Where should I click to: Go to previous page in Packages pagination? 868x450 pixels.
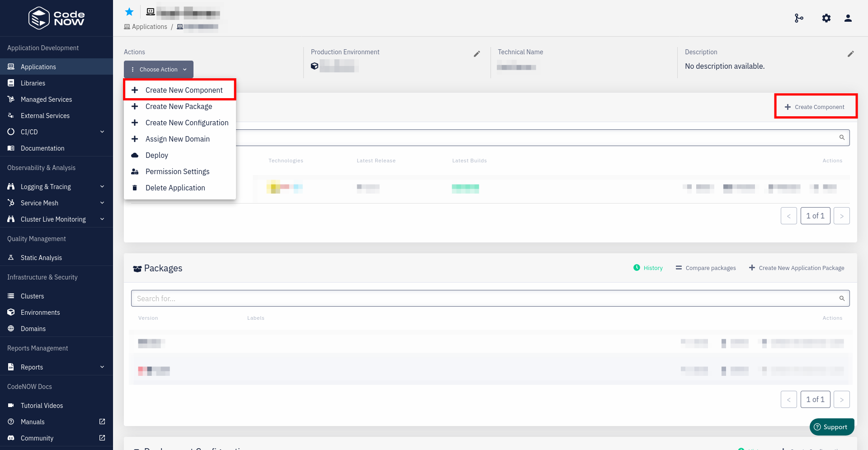tap(788, 399)
